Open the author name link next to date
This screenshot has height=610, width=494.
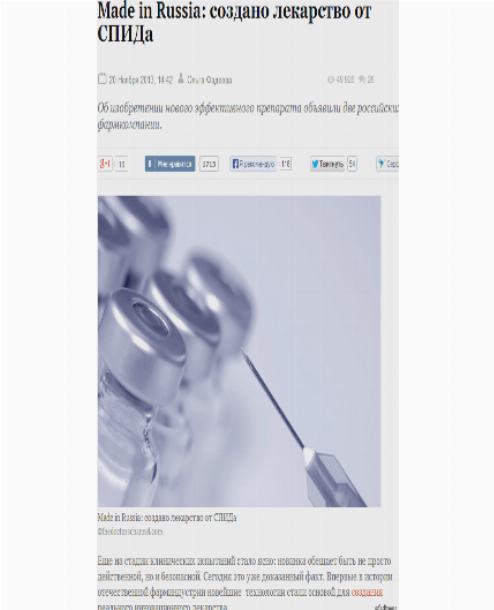(x=209, y=80)
